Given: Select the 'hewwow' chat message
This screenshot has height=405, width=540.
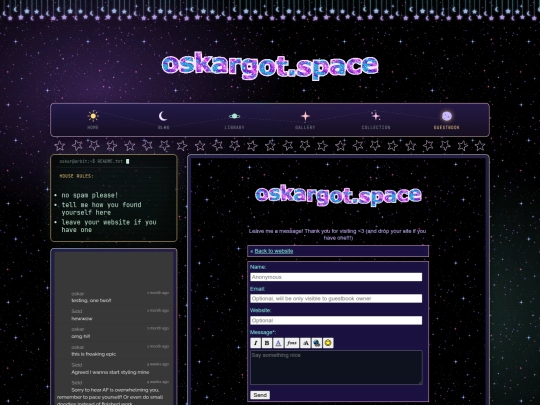Looking at the screenshot, I should [x=82, y=319].
